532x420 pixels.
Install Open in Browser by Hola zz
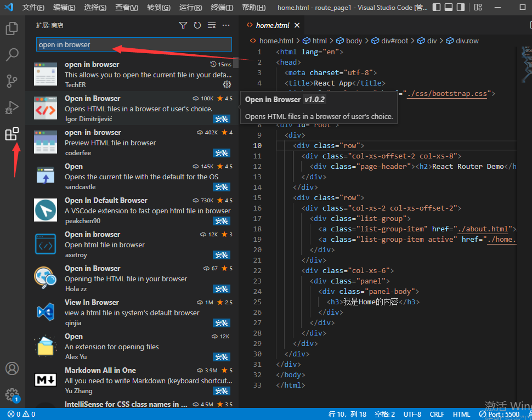222,289
